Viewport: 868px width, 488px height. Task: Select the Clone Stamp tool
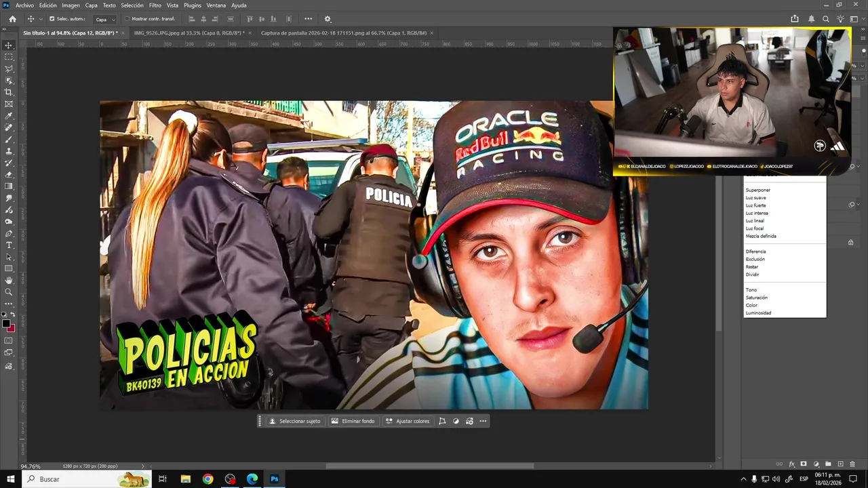tap(9, 151)
